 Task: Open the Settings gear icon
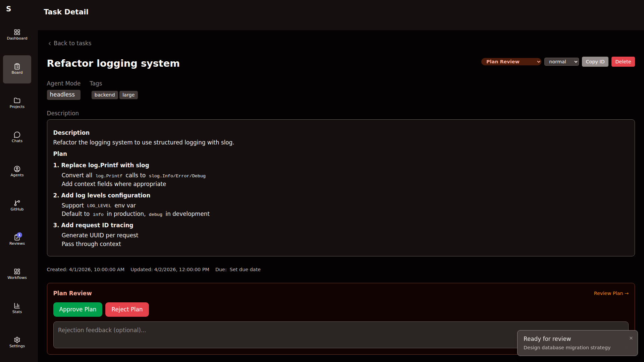tap(17, 342)
